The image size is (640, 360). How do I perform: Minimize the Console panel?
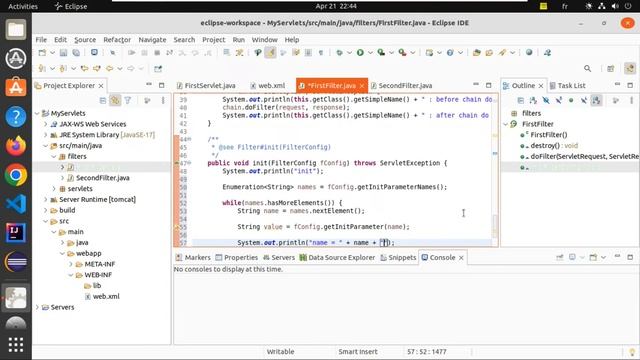pyautogui.click(x=618, y=257)
